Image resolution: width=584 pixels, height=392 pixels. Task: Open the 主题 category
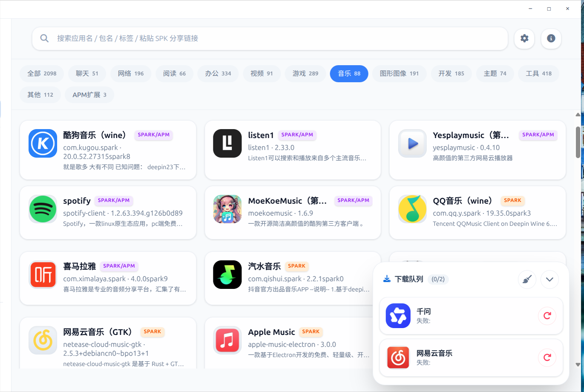(x=495, y=74)
